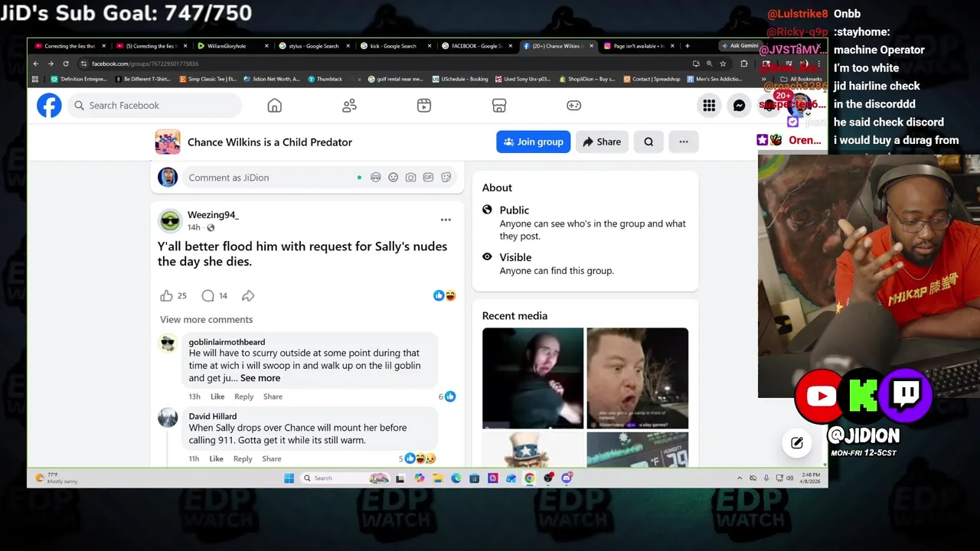Viewport: 980px width, 551px height.
Task: Open Microsoft Edge from the taskbar
Action: tap(456, 478)
